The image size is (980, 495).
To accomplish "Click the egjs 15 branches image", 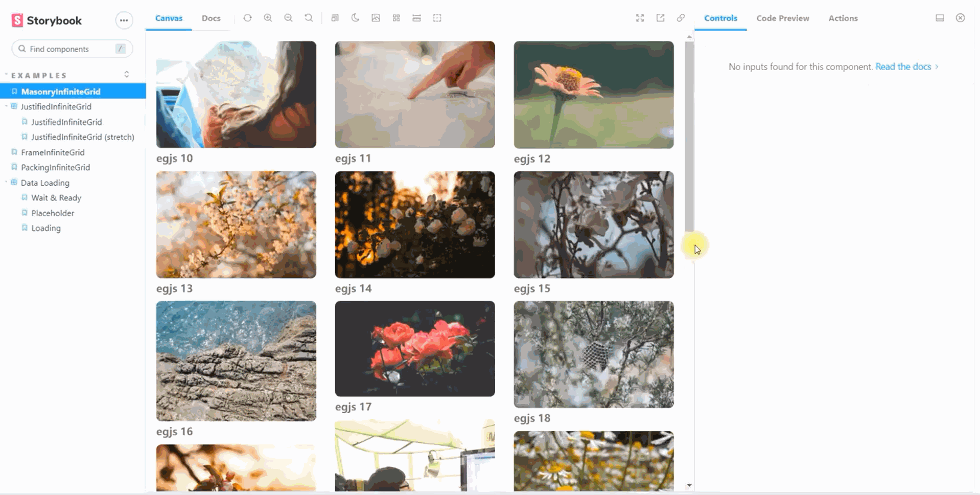I will (594, 224).
